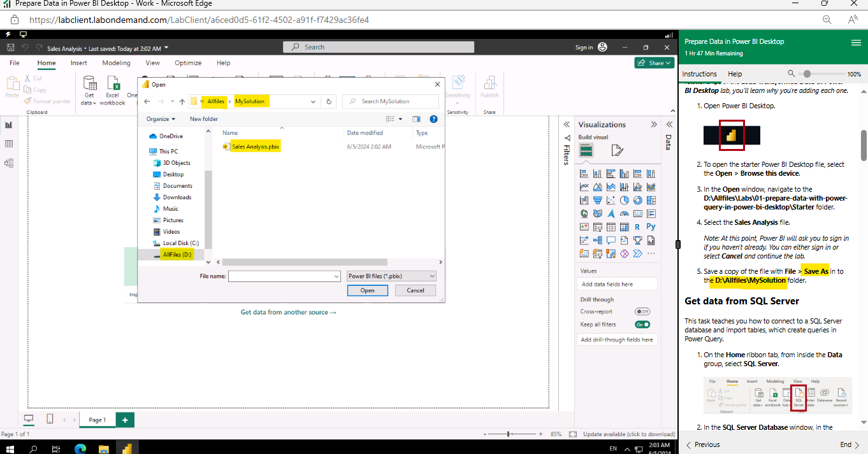Click New folder in dialog
The width and height of the screenshot is (868, 454).
(204, 119)
